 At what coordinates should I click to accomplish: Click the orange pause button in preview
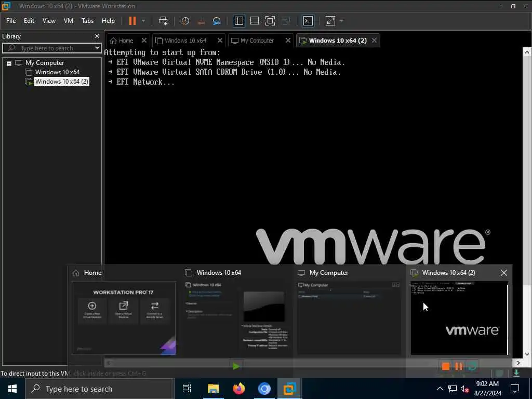[459, 366]
